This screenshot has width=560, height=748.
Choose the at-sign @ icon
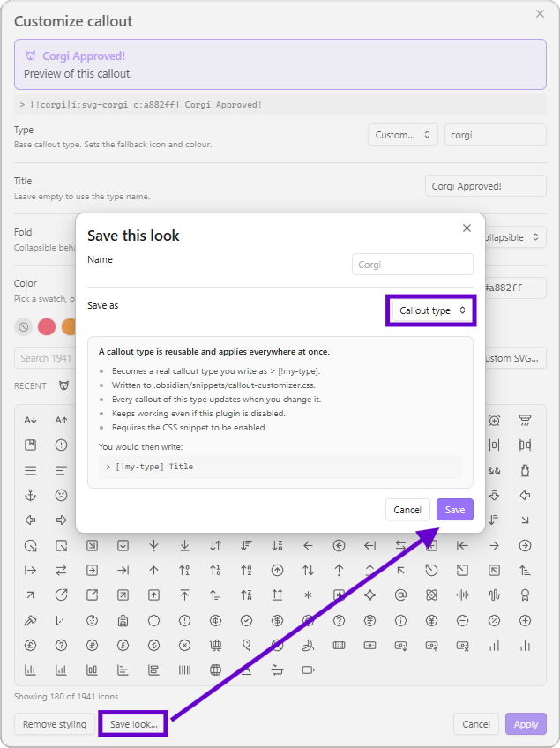pyautogui.click(x=400, y=595)
